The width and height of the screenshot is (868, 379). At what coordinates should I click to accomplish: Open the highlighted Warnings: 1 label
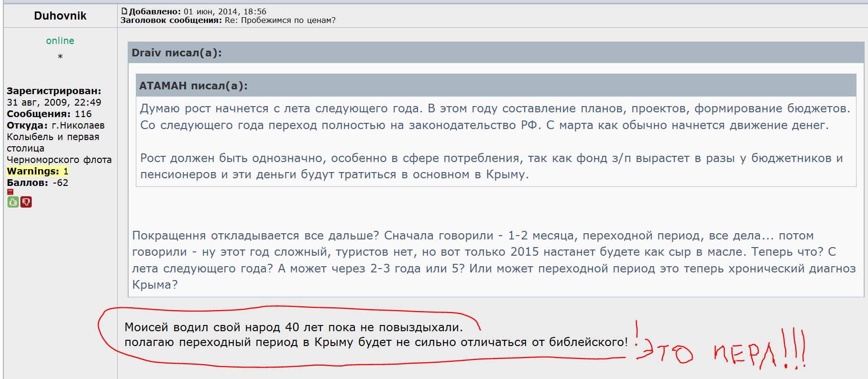[x=38, y=171]
